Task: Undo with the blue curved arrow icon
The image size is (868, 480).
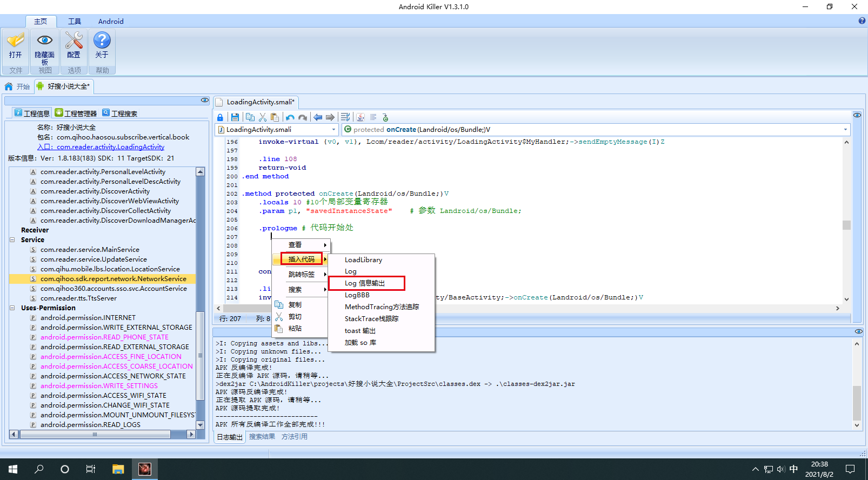Action: tap(290, 117)
